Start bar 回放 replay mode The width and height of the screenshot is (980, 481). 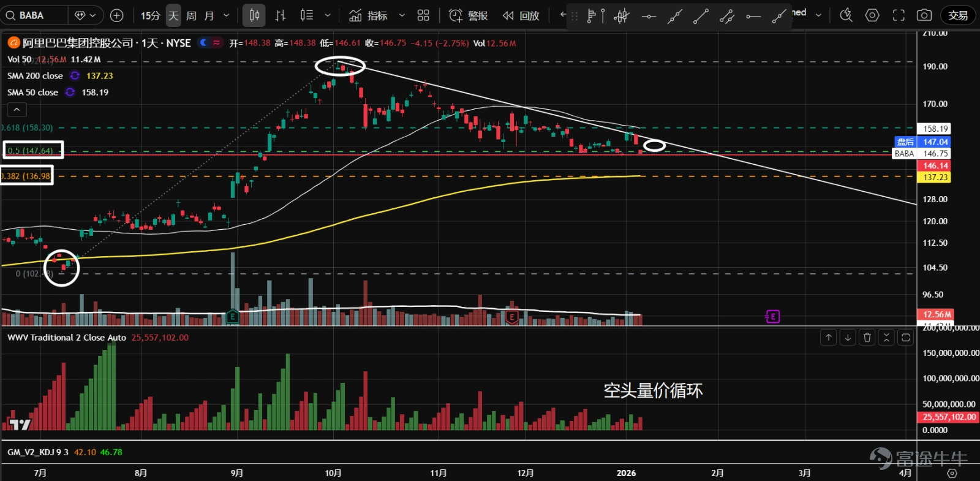pos(521,15)
